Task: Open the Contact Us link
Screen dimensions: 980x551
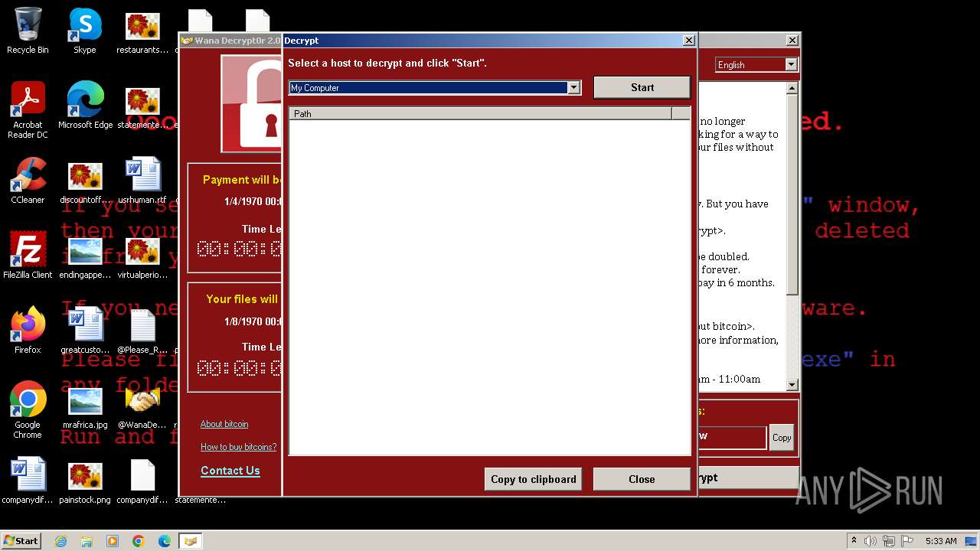Action: coord(230,471)
